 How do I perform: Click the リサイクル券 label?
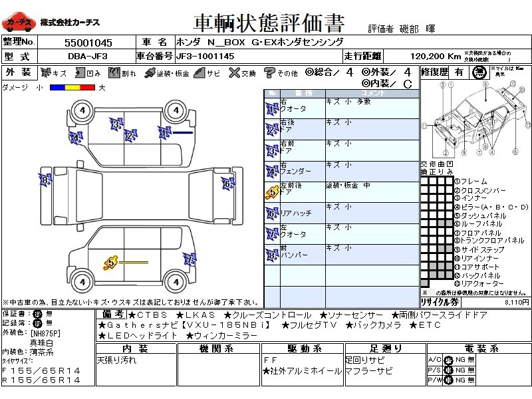coord(440,301)
